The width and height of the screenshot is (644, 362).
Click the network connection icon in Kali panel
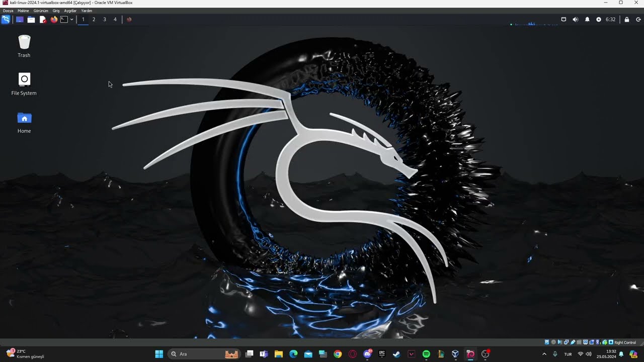coord(563,20)
